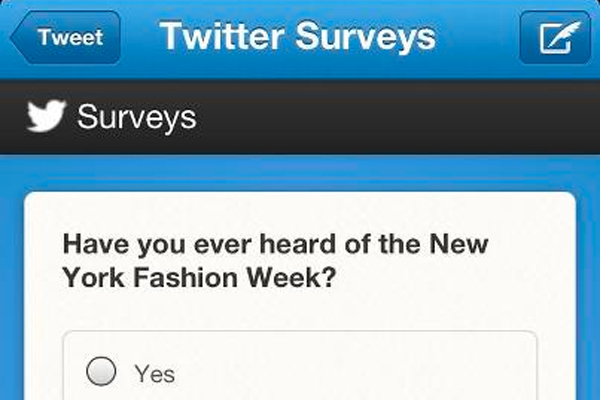
Task: Click the blue area above the card
Action: (x=300, y=173)
